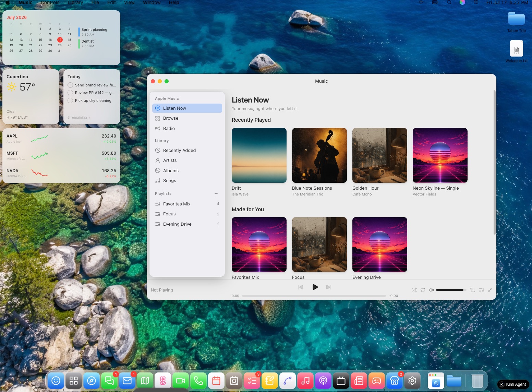Open the TV app in the Dock
The height and width of the screenshot is (392, 532).
tap(341, 381)
